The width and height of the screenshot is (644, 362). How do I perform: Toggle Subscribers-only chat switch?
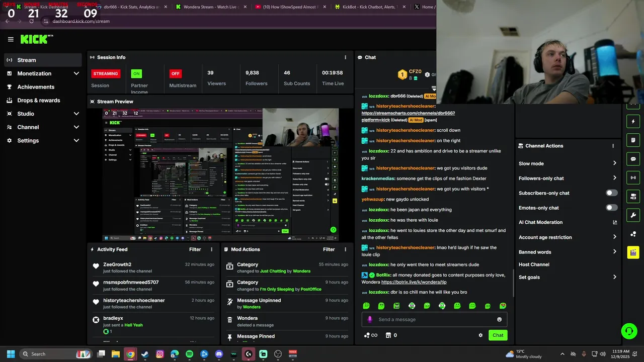pos(611,193)
